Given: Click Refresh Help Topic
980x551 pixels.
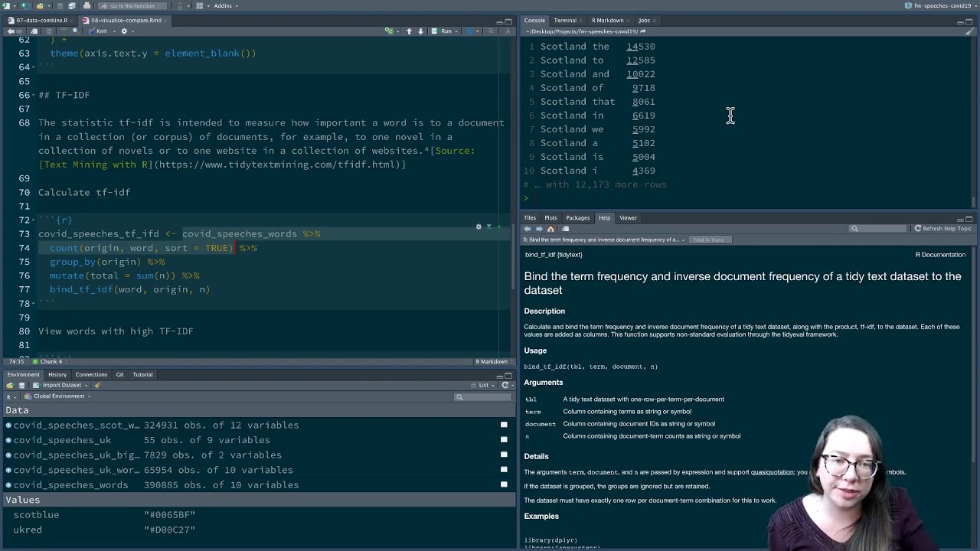Looking at the screenshot, I should [943, 229].
